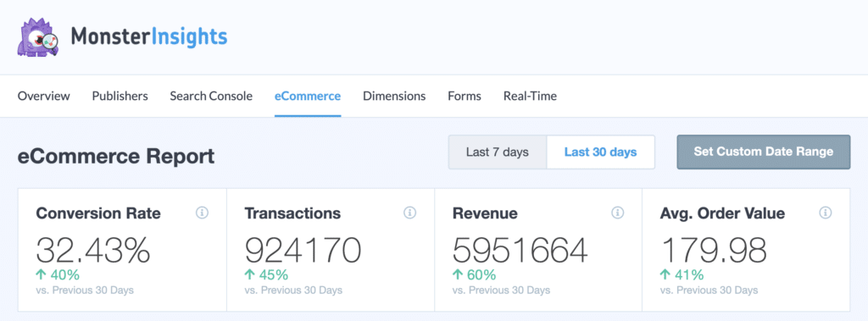
Task: Click the 179.98 order value
Action: pyautogui.click(x=714, y=250)
